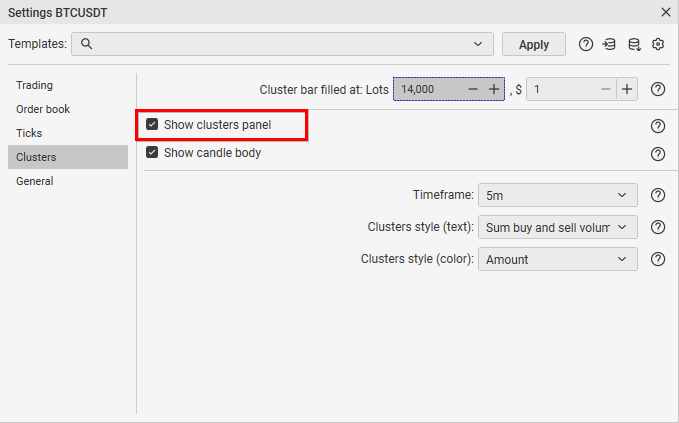Switch to the Trading section
679x423 pixels.
click(x=68, y=85)
